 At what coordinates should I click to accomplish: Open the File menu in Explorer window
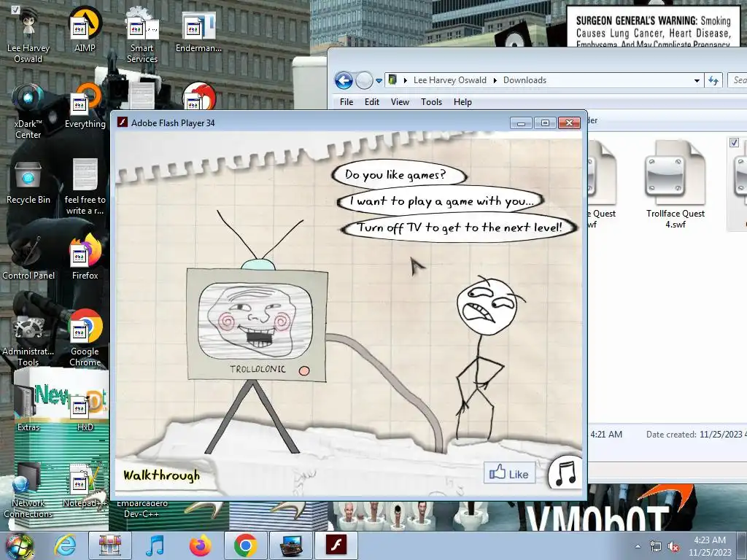click(x=347, y=102)
